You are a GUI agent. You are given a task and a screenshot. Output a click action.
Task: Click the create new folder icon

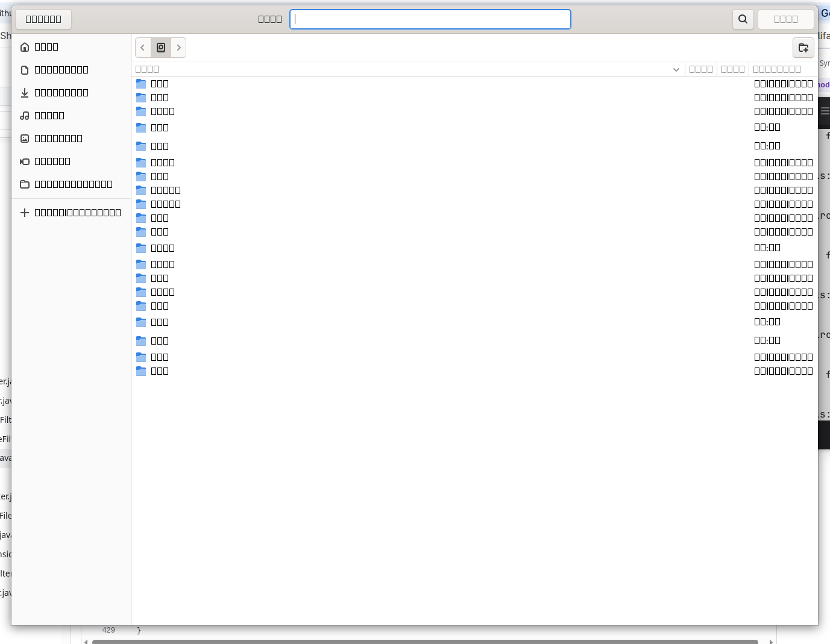[803, 48]
